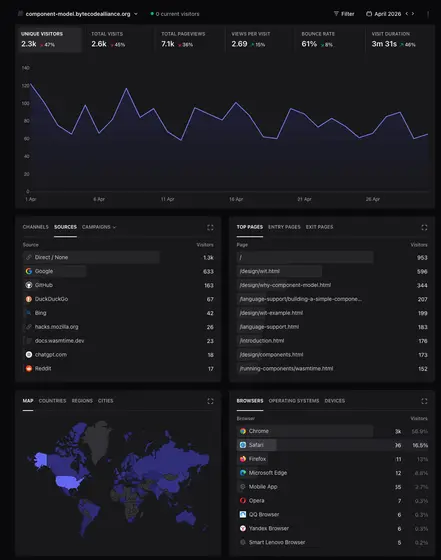Filter by /language-support.html page
Image resolution: width=441 pixels, height=560 pixels.
(x=269, y=327)
